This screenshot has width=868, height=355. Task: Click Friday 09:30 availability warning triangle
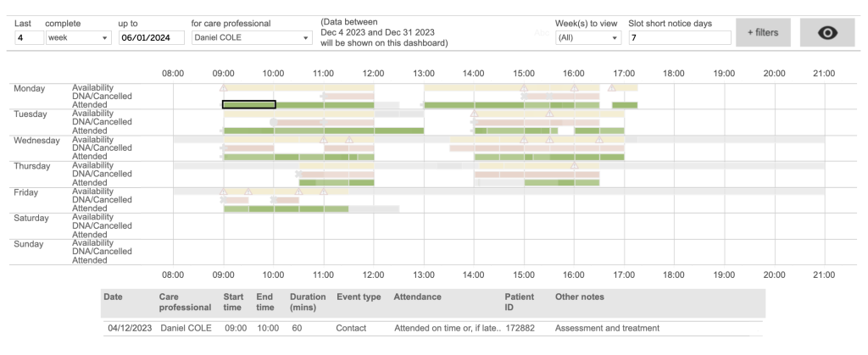click(x=248, y=191)
